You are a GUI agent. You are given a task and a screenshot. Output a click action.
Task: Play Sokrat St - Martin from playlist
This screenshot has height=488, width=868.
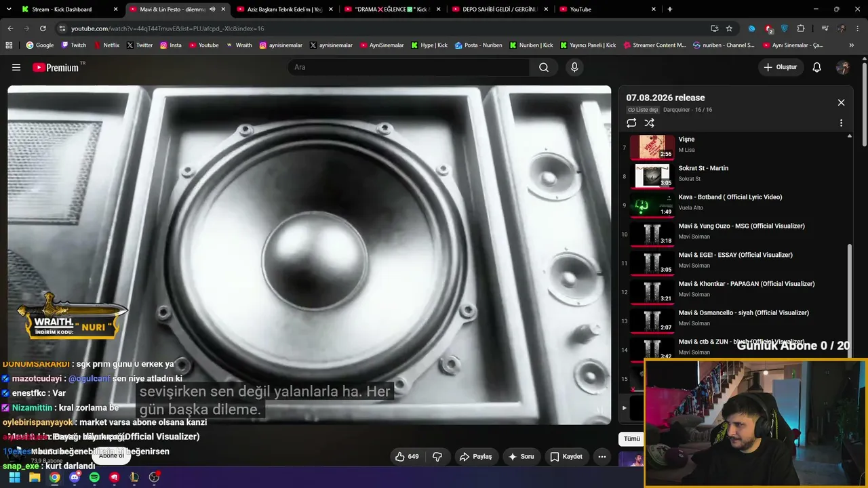click(736, 176)
